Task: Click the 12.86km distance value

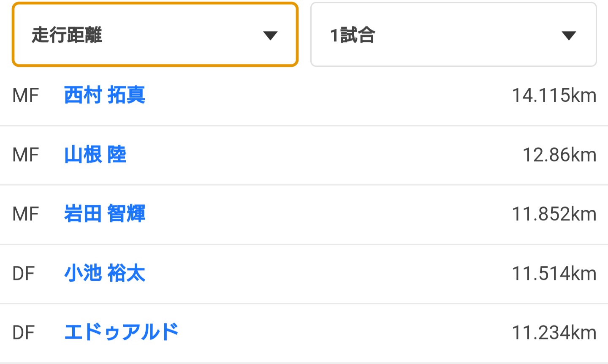Action: 559,155
